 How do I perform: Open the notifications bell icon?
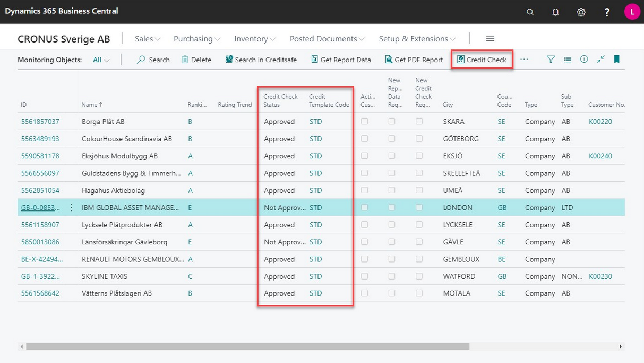pos(555,12)
